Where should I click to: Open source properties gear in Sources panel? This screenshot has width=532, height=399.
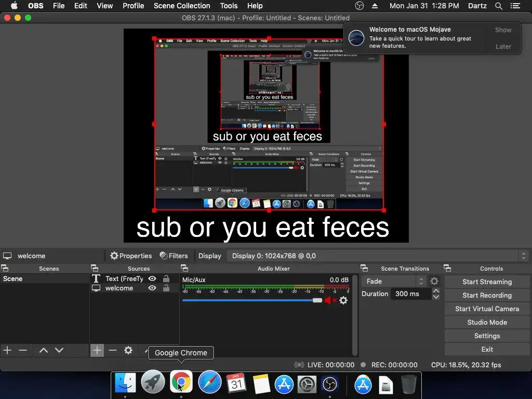tap(128, 350)
